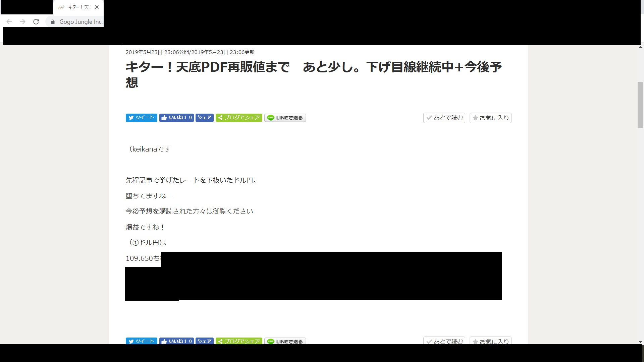Close the browser tab with X
This screenshot has height=362, width=644.
click(x=97, y=7)
